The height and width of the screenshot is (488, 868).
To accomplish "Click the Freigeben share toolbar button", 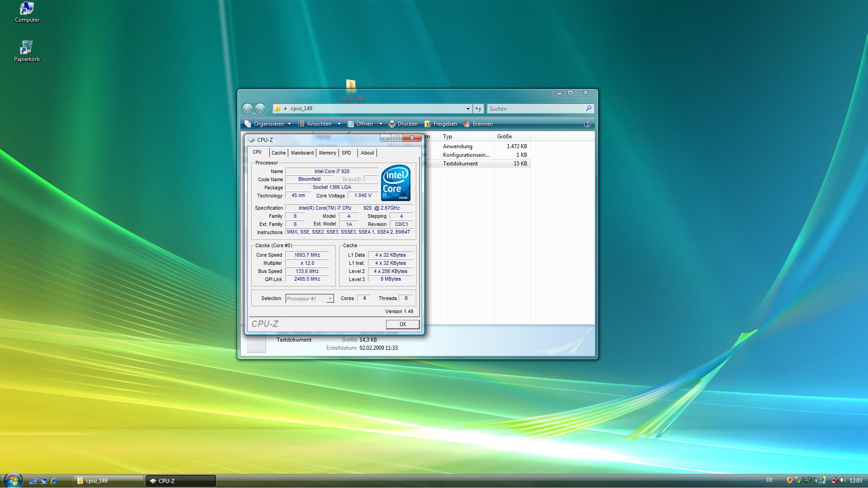I will pyautogui.click(x=441, y=124).
